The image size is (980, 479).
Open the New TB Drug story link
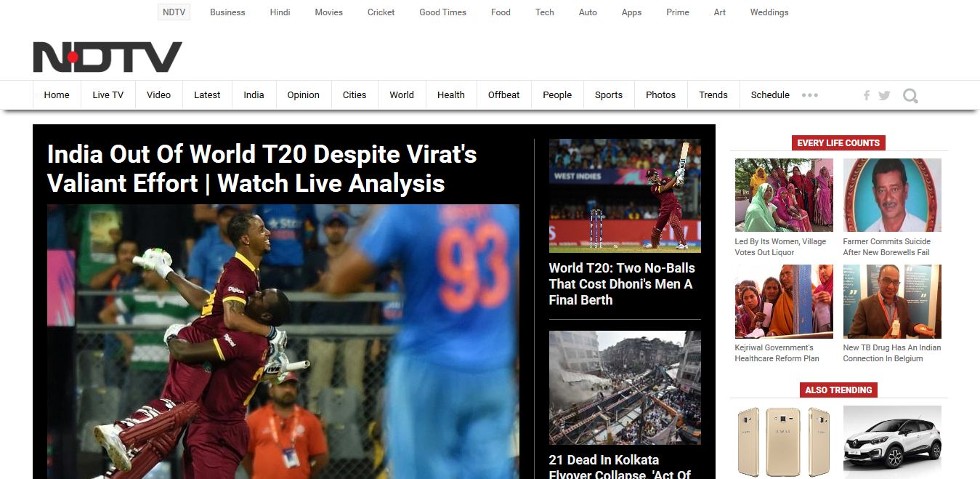892,353
